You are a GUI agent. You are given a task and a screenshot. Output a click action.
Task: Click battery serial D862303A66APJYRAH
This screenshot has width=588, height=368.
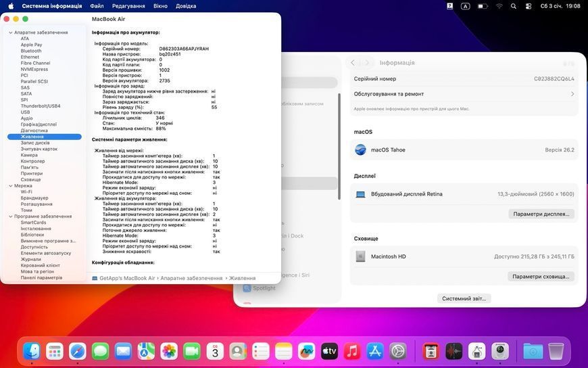click(184, 49)
